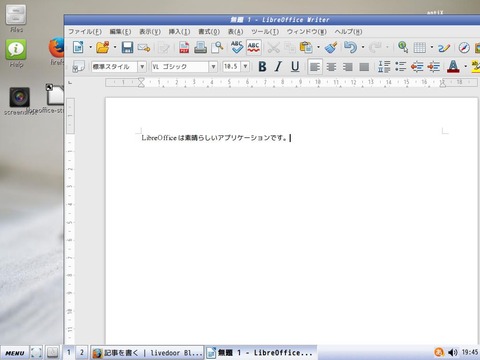
Task: Click the Print printer icon
Action: pyautogui.click(x=201, y=47)
